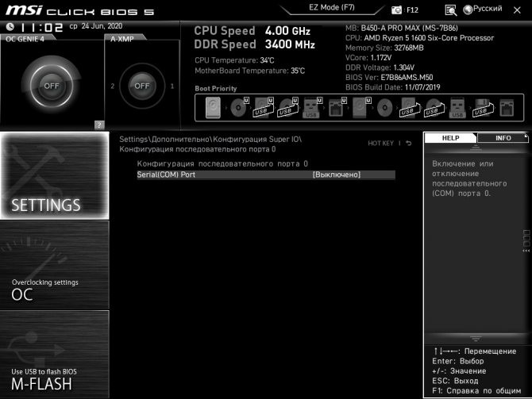The width and height of the screenshot is (532, 399).
Task: Click the clock icon beside the time
Action: tap(10, 25)
